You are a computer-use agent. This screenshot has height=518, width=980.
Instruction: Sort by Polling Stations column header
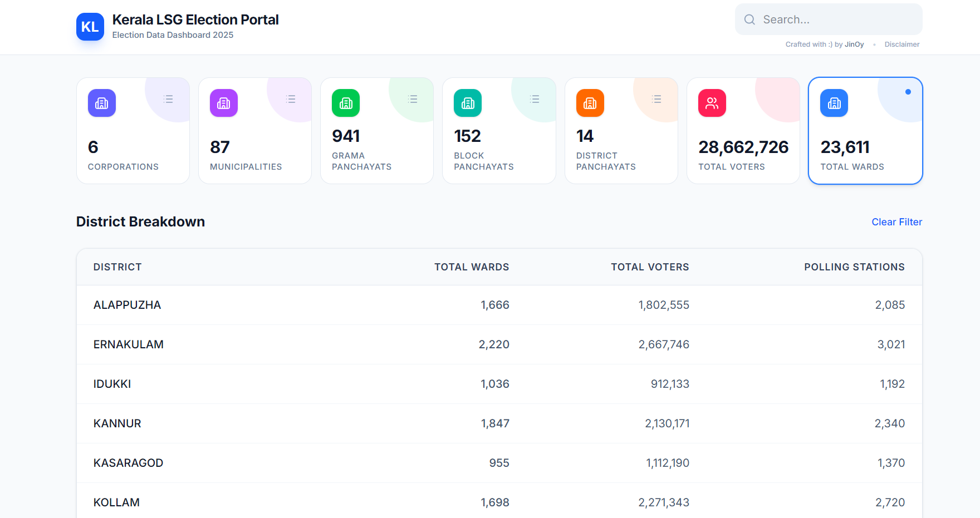click(x=854, y=267)
